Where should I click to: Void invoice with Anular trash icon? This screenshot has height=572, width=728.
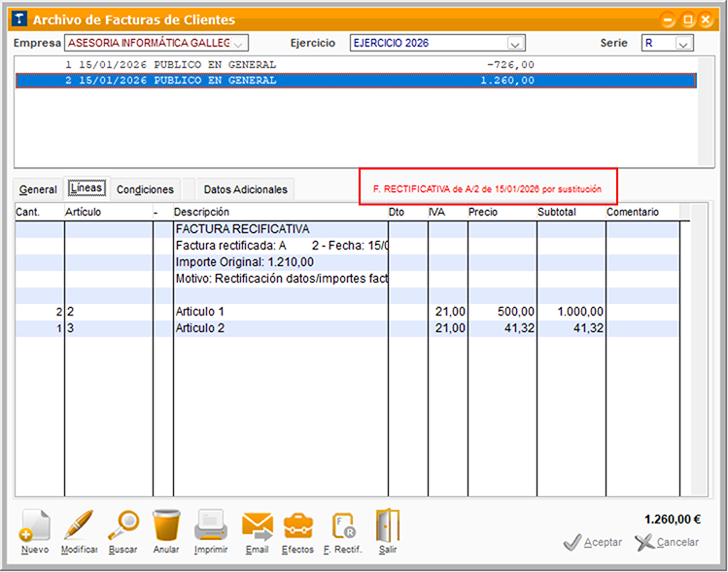[166, 531]
